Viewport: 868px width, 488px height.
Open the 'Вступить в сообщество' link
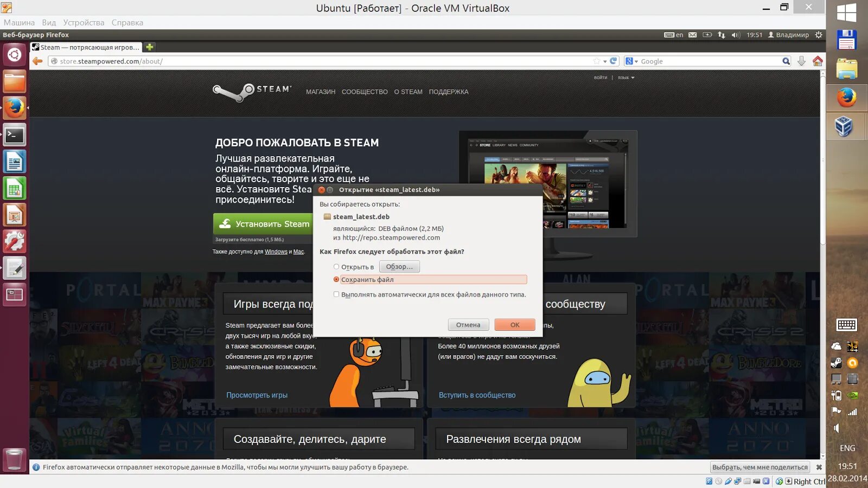click(477, 395)
